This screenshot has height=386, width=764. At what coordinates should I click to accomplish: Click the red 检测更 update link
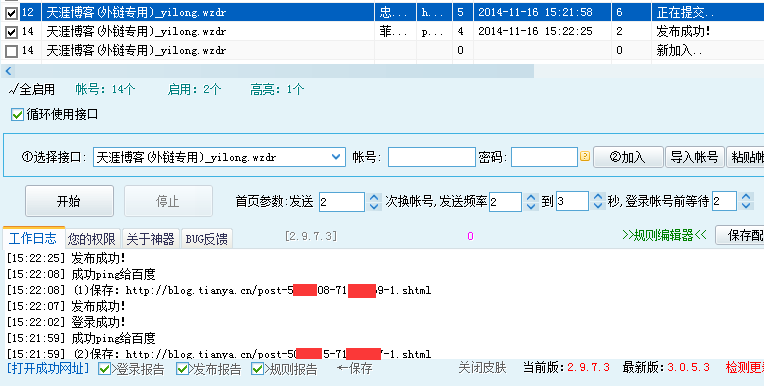[x=745, y=368]
